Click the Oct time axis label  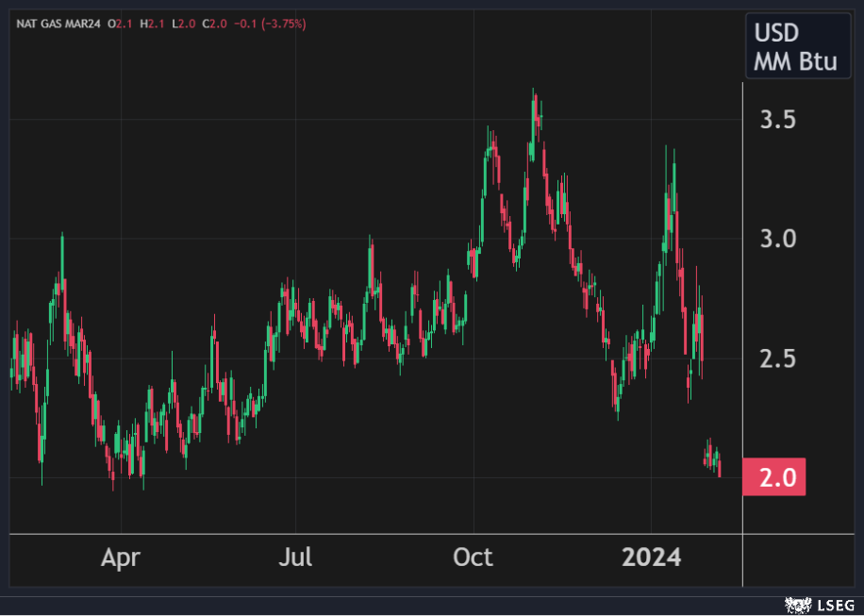[x=473, y=558]
